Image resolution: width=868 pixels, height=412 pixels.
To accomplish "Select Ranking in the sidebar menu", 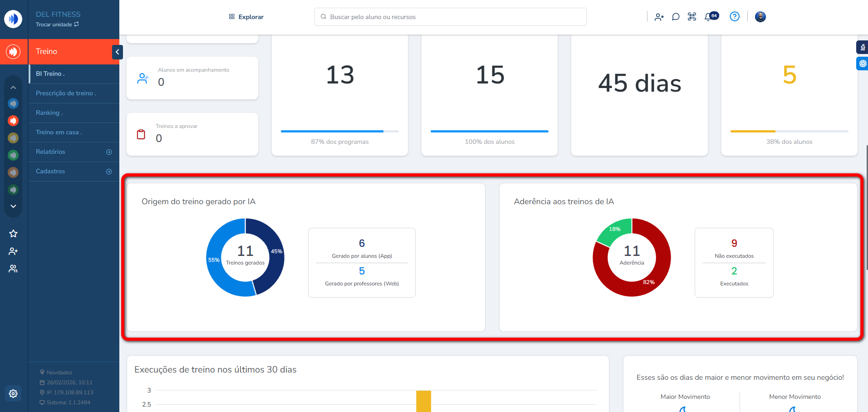I will point(49,113).
